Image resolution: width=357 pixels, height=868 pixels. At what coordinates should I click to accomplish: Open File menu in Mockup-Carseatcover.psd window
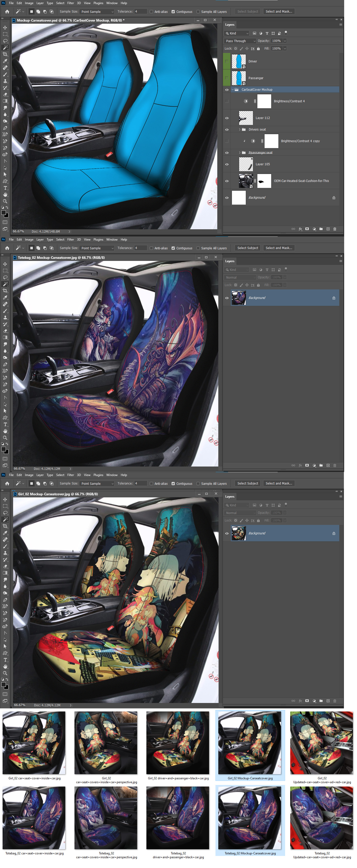pyautogui.click(x=11, y=3)
